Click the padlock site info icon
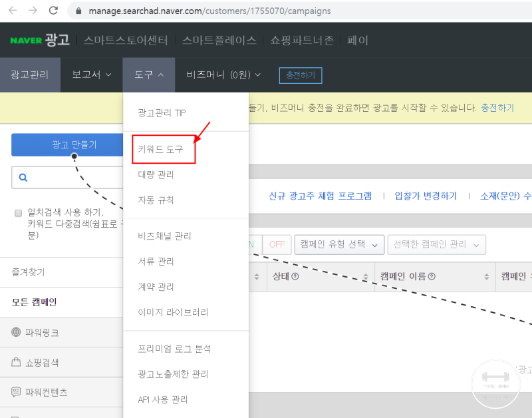The image size is (532, 418). click(x=78, y=11)
